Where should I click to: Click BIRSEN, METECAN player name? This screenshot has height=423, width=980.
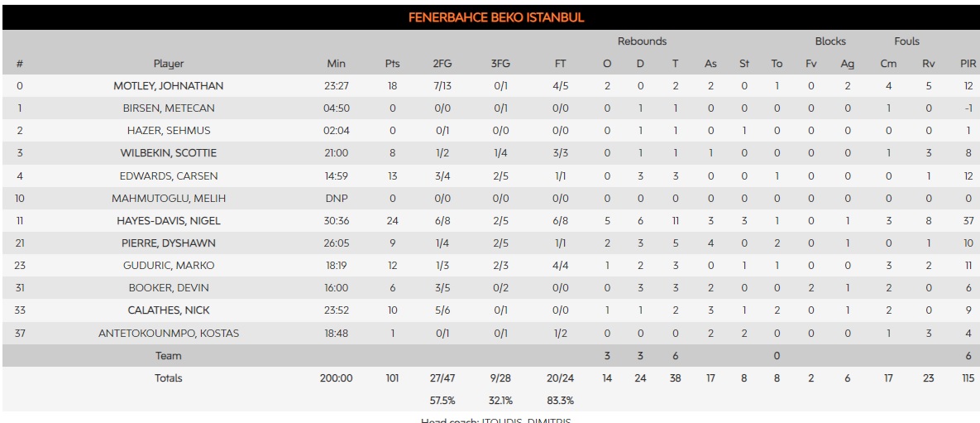pyautogui.click(x=169, y=108)
